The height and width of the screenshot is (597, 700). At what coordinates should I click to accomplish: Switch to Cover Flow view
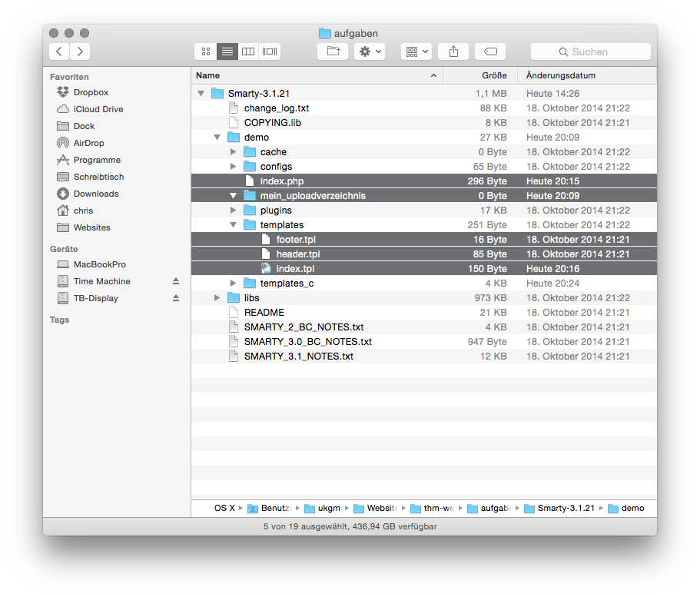[x=270, y=51]
